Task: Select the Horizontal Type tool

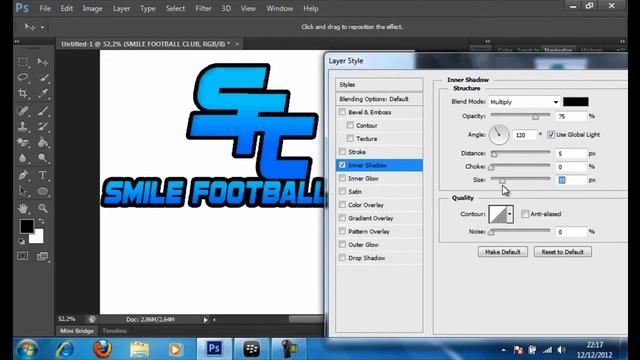Action: tap(43, 175)
